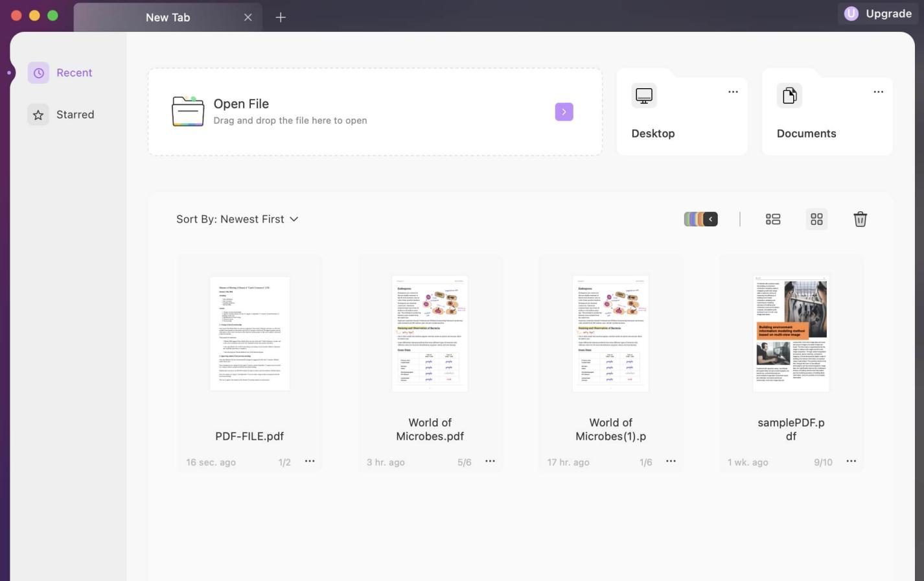Switch to grid view layout
Image resolution: width=924 pixels, height=581 pixels.
(x=816, y=219)
